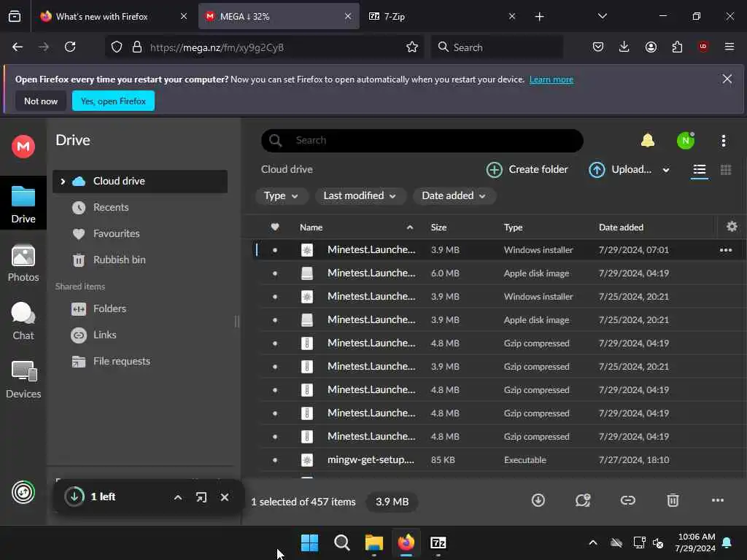Open Links under Shared items
Image resolution: width=747 pixels, height=560 pixels.
[139, 335]
